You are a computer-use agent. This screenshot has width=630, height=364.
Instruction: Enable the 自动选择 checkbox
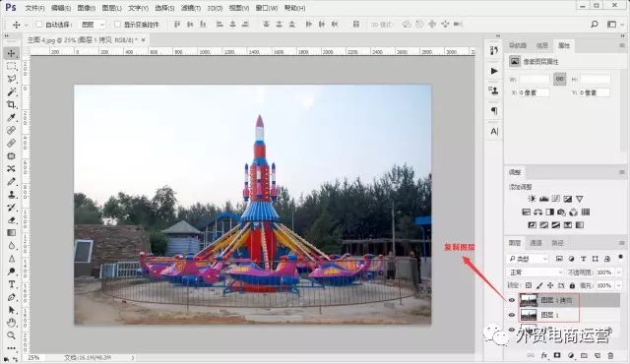[x=39, y=24]
